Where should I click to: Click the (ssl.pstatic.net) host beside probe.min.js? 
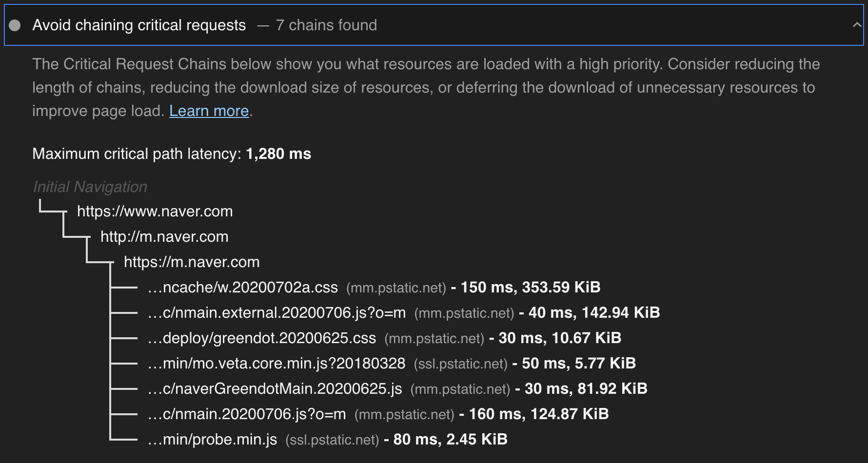pos(332,440)
